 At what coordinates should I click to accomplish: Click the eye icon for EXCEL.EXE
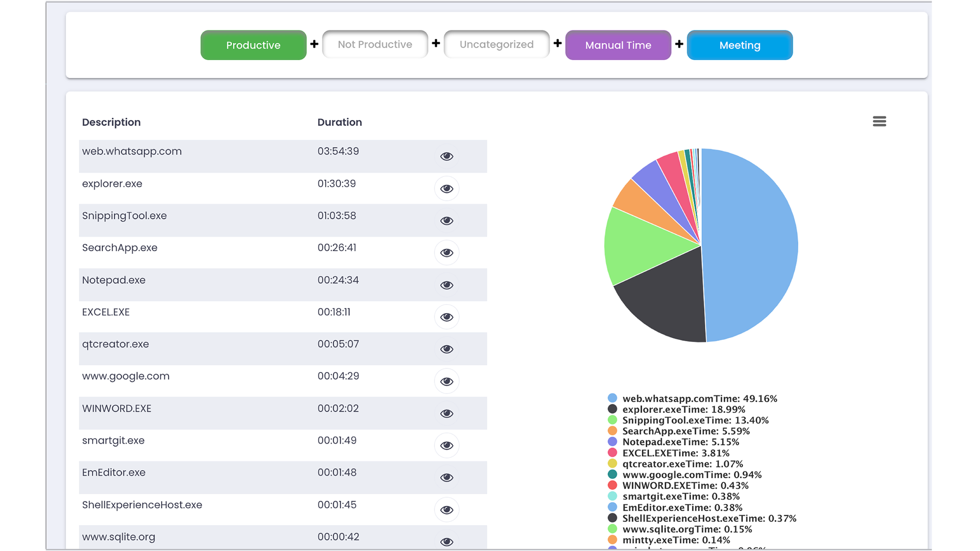point(446,317)
